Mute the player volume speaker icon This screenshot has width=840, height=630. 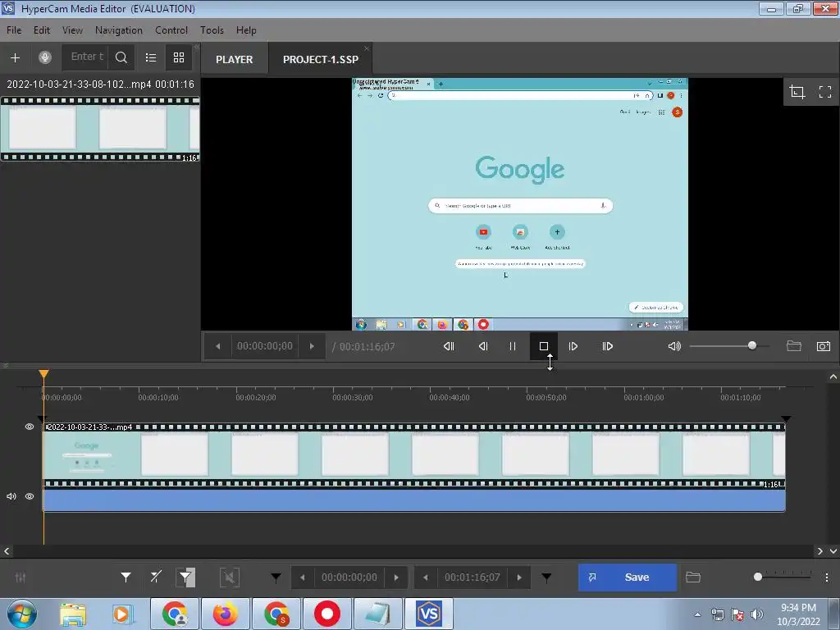pos(674,347)
